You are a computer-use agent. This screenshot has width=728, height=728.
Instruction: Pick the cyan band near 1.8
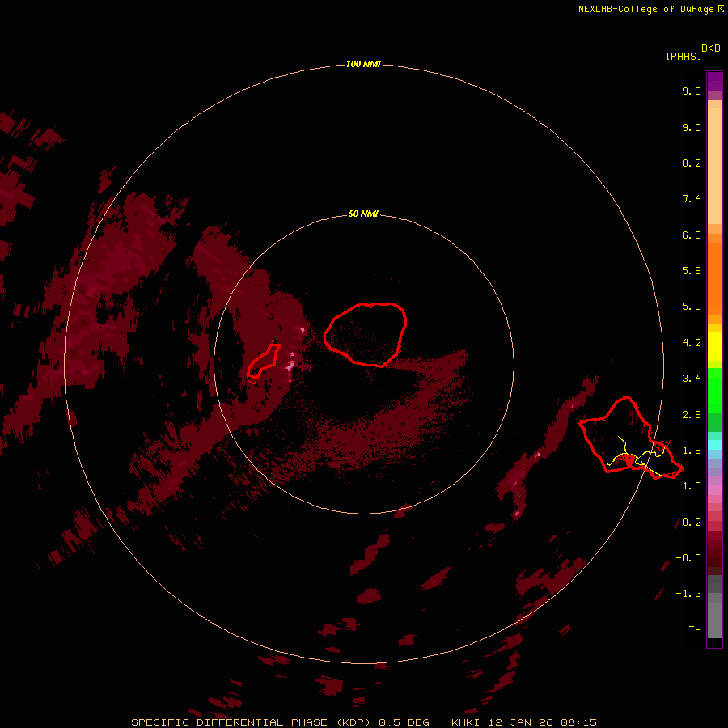point(714,445)
